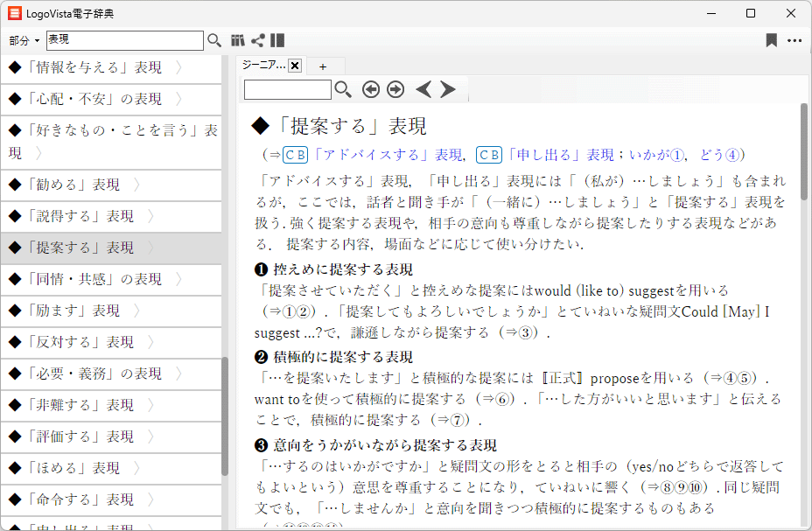Screen dimensions: 812x531
Task: Open the 部分 search mode dropdown
Action: (24, 41)
